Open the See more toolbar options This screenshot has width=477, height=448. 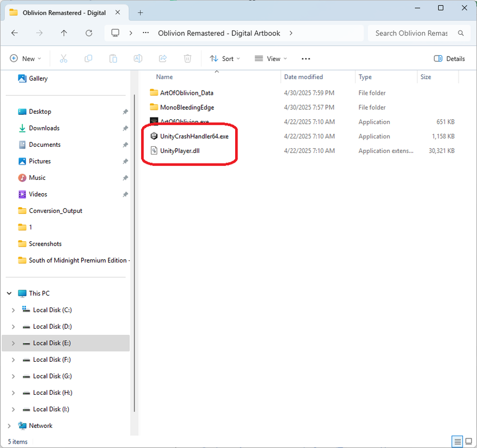coord(306,59)
